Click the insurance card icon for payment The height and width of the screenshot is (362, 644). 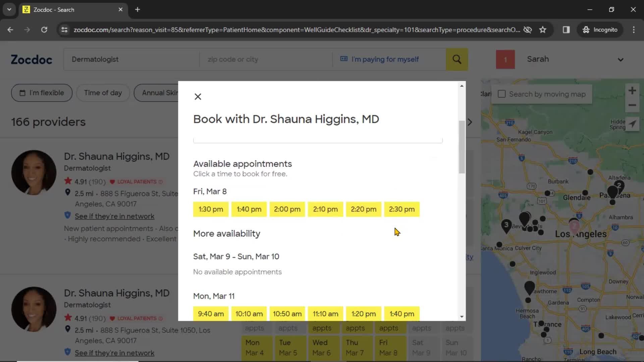coord(344,59)
